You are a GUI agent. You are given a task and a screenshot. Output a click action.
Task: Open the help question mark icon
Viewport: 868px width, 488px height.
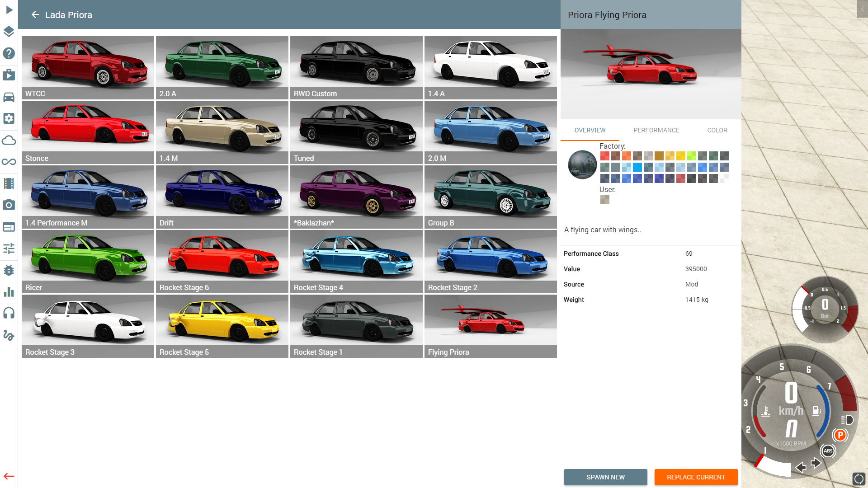(x=9, y=53)
